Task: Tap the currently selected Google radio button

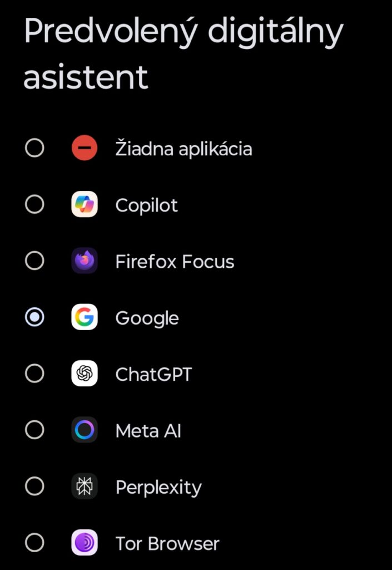Action: click(x=35, y=317)
